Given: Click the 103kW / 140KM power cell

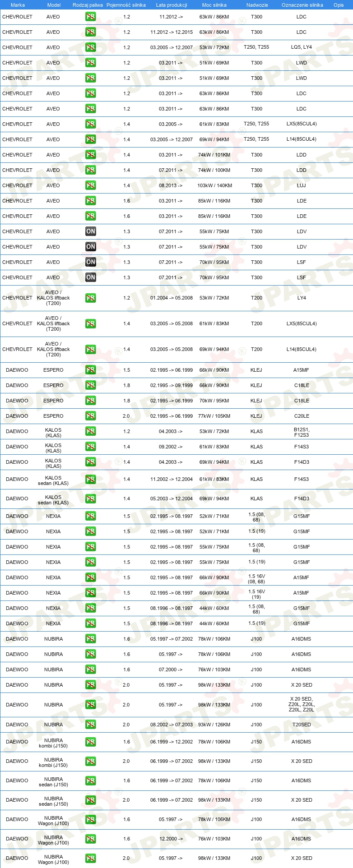Looking at the screenshot, I should coord(214,185).
